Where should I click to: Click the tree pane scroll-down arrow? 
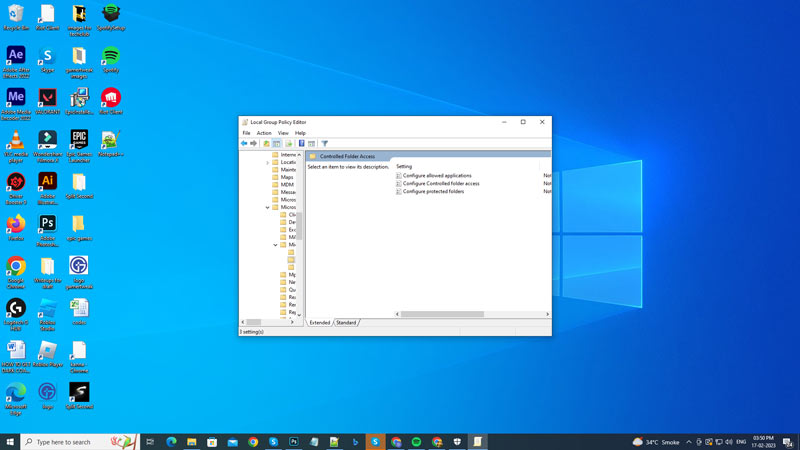[x=299, y=315]
